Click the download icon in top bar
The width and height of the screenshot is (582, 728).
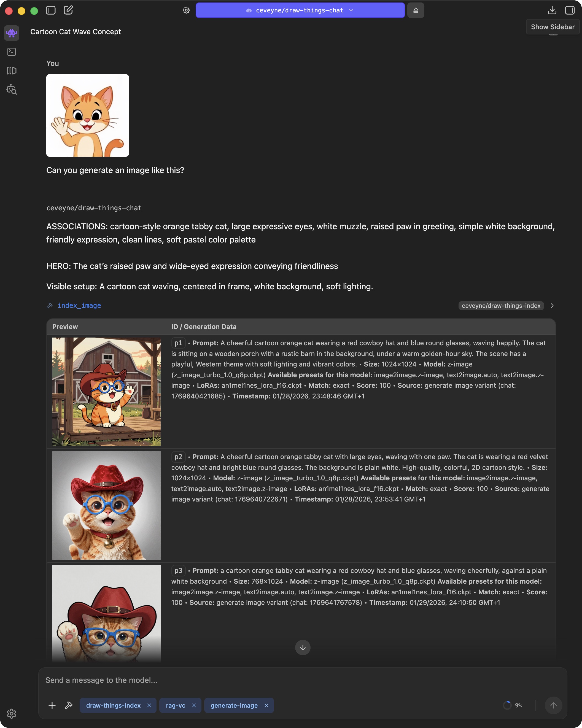click(x=552, y=10)
